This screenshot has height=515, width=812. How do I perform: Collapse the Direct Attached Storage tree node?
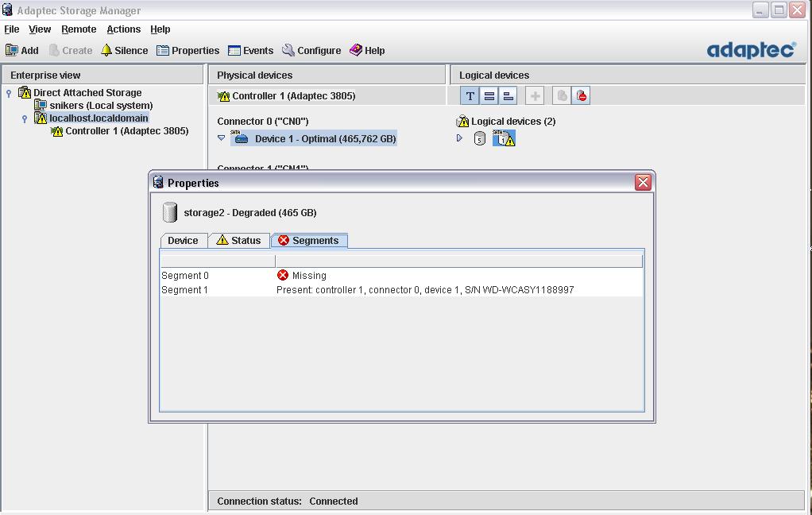tap(9, 93)
